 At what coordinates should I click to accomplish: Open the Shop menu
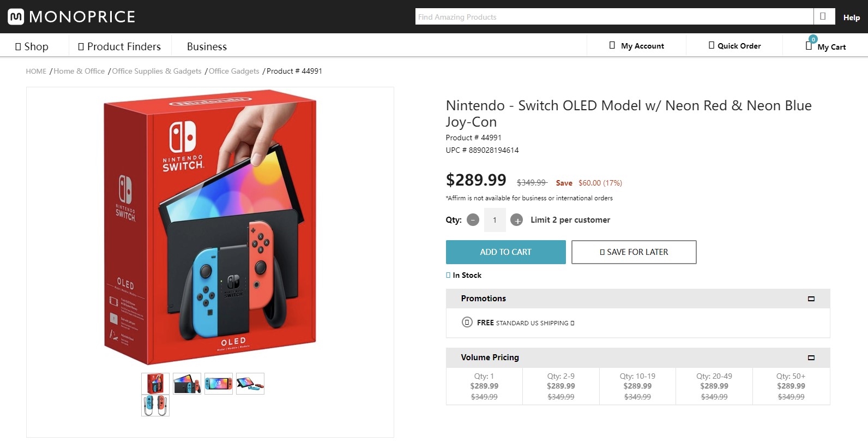(x=32, y=46)
